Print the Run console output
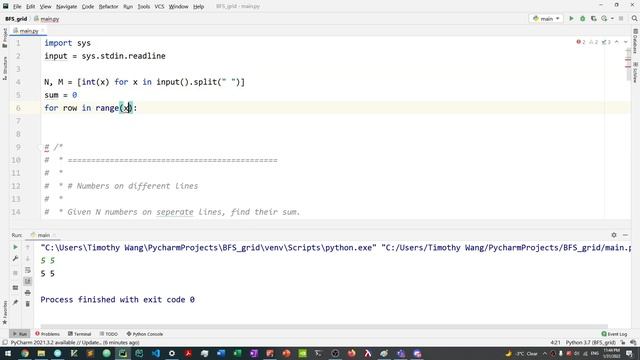 [28, 293]
